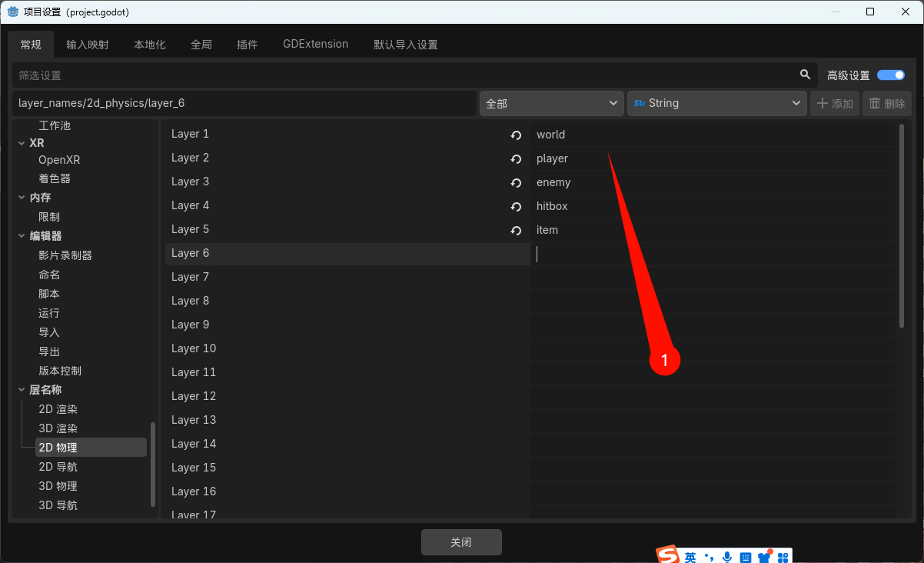Viewport: 924px width, 563px height.
Task: Click the 关闭 button
Action: (x=461, y=542)
